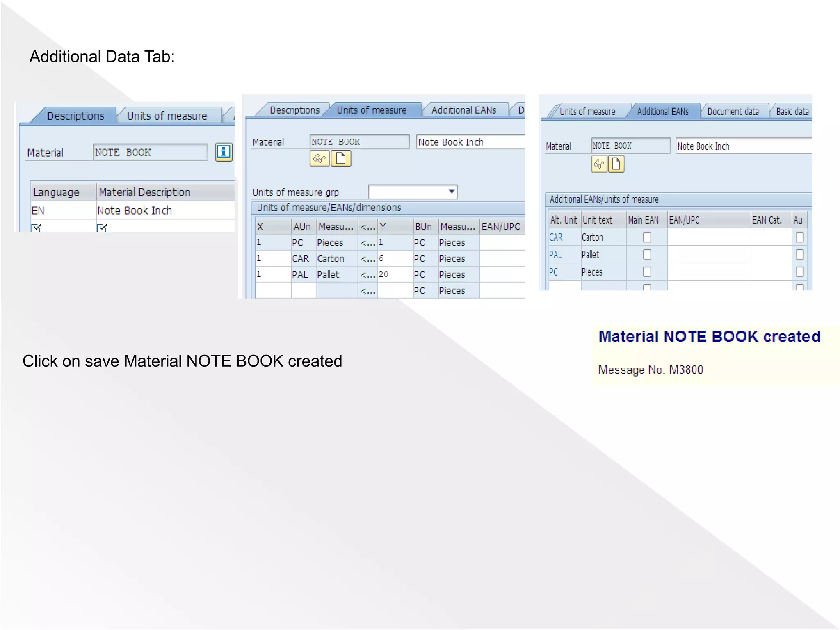Screen dimensions: 840x630
Task: Click EAN/UPC cell for Carton row in right panel
Action: (709, 237)
